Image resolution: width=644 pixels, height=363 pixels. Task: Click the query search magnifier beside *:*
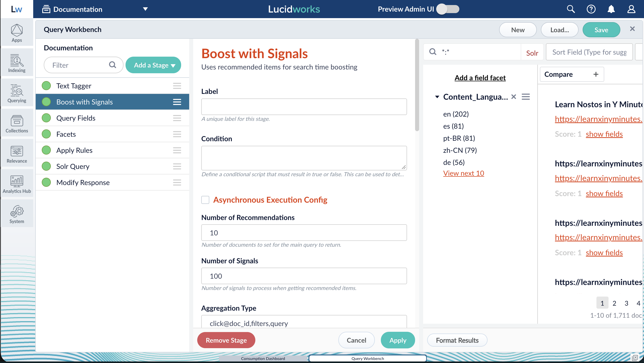click(x=433, y=52)
